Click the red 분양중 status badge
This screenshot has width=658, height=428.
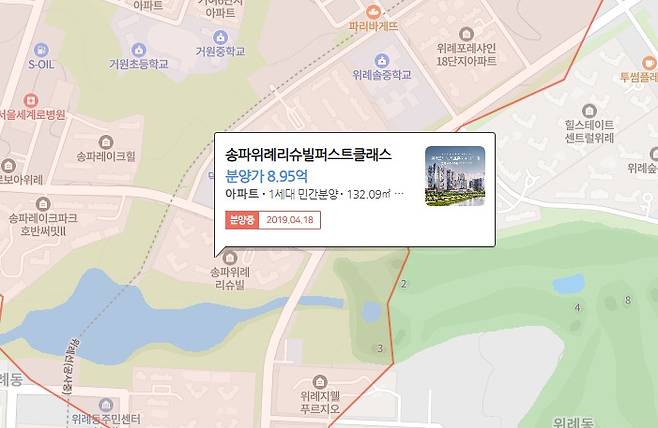coord(242,220)
